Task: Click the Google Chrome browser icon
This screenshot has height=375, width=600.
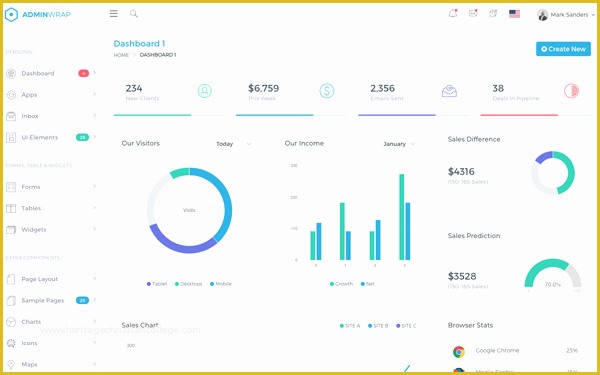Action: pos(459,352)
